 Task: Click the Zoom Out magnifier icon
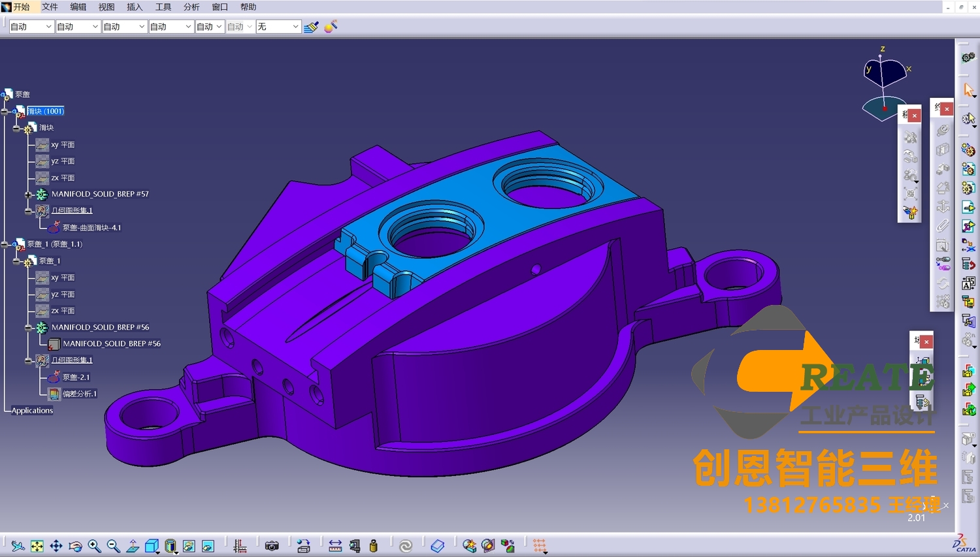tap(113, 546)
